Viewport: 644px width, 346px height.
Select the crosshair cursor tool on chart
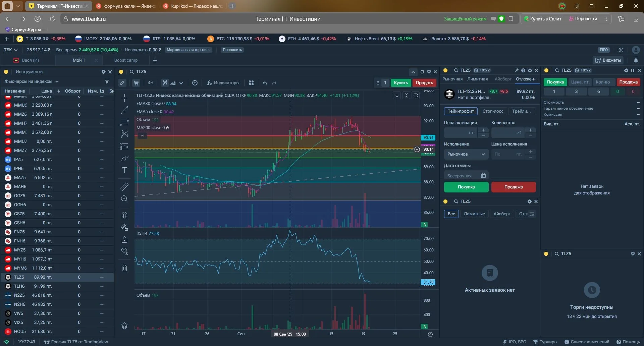(124, 98)
